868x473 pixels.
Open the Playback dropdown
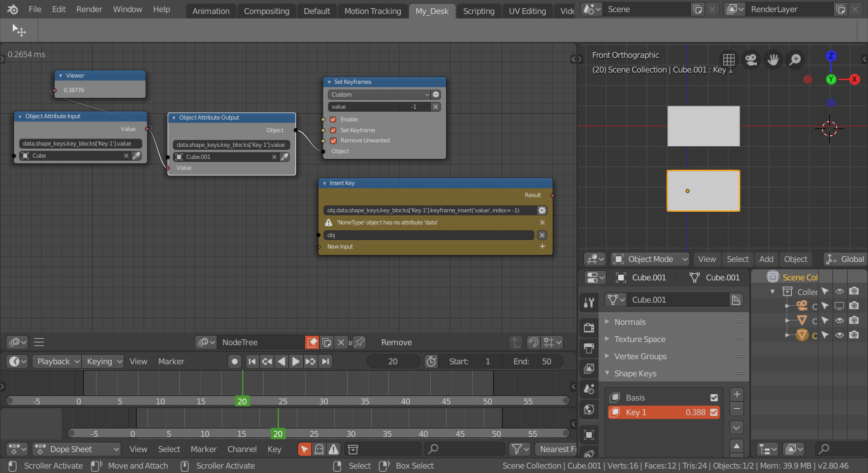(x=57, y=361)
